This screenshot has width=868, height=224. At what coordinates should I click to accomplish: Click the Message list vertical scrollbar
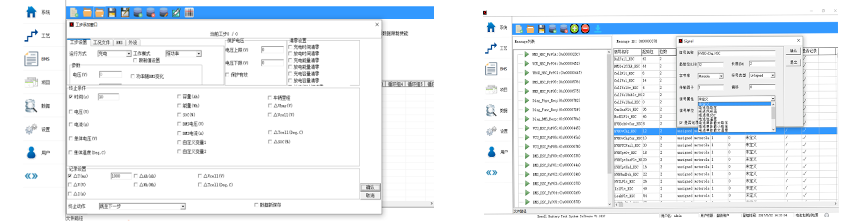(x=609, y=126)
